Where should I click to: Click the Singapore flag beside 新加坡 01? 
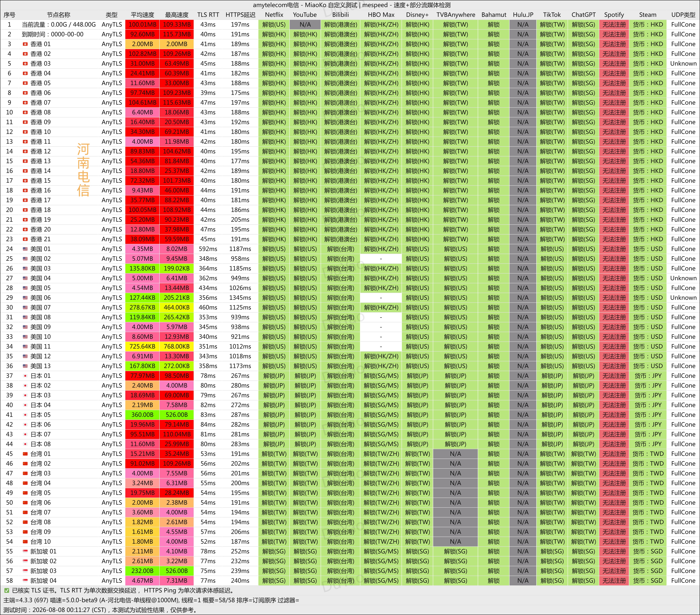coord(25,552)
